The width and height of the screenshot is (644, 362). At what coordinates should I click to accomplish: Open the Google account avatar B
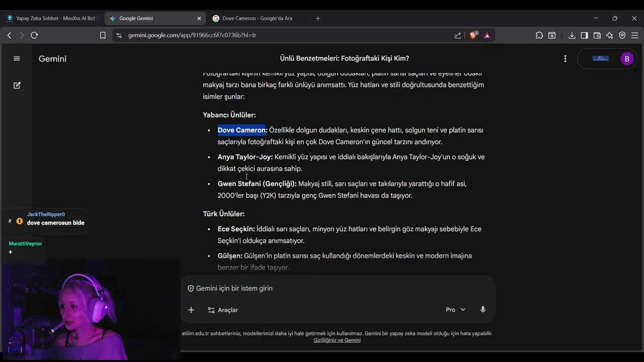tap(626, 59)
